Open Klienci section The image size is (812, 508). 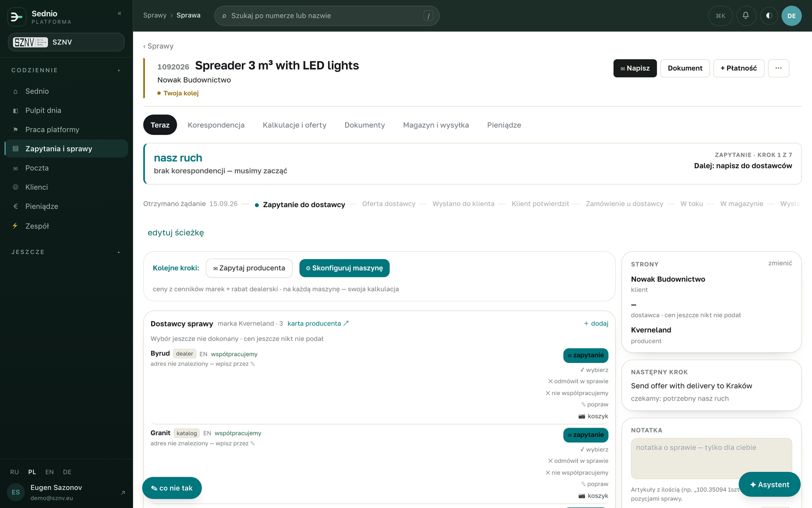pyautogui.click(x=66, y=187)
